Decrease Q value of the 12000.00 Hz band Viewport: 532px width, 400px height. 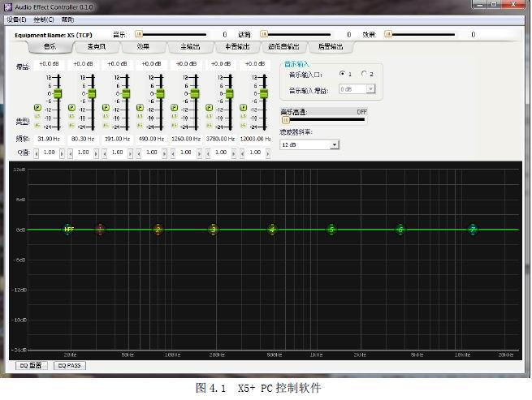(x=242, y=153)
